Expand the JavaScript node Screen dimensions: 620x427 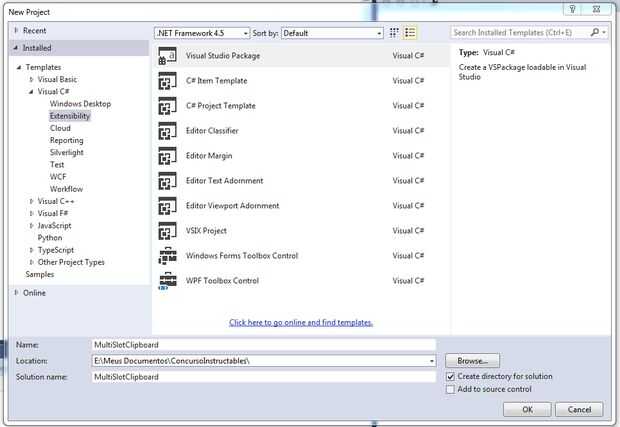coord(31,226)
